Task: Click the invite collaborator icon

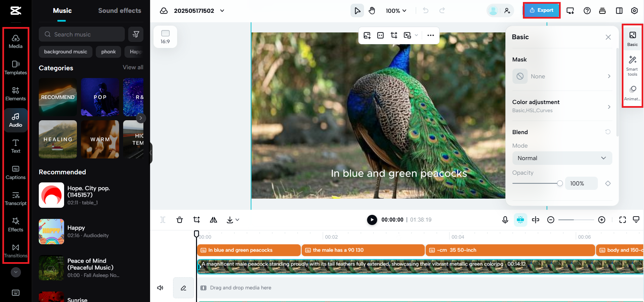Action: (507, 11)
